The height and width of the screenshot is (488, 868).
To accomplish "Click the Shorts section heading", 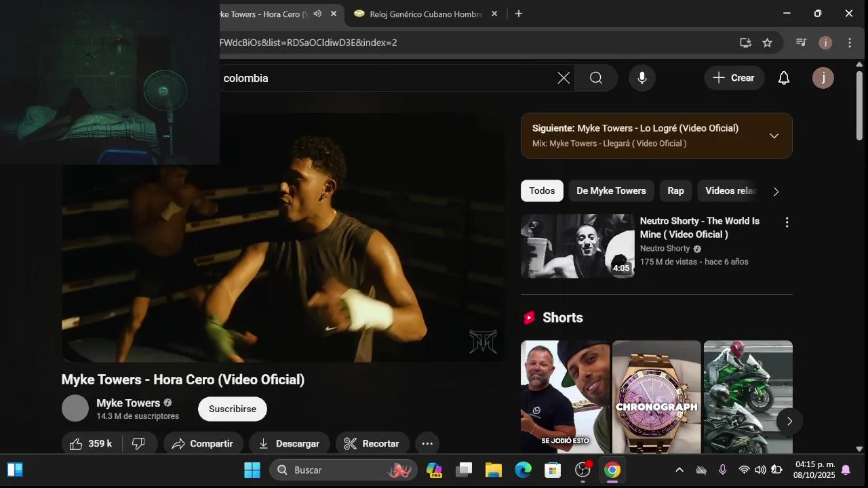I will pos(562,317).
